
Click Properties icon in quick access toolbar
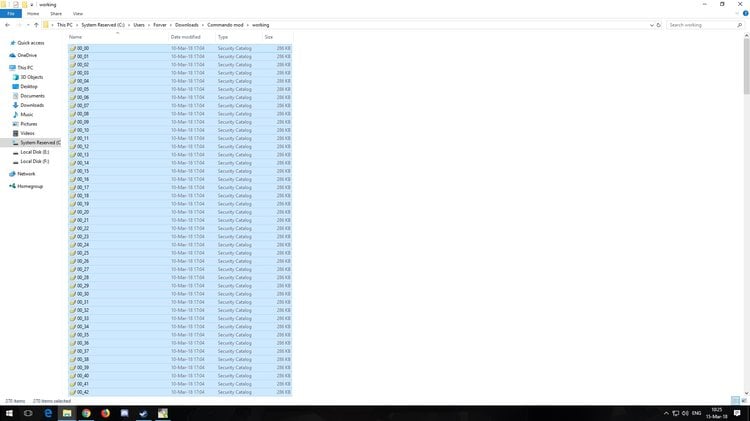[x=15, y=4]
